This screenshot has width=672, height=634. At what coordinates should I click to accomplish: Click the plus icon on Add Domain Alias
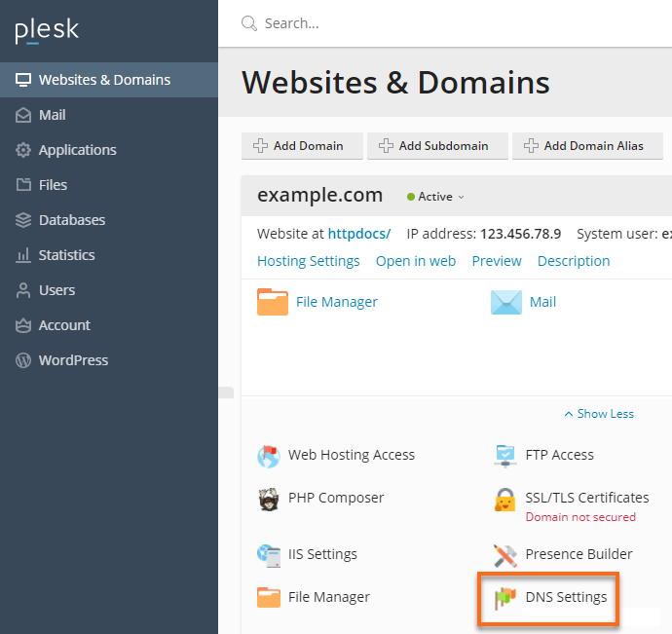[x=531, y=146]
